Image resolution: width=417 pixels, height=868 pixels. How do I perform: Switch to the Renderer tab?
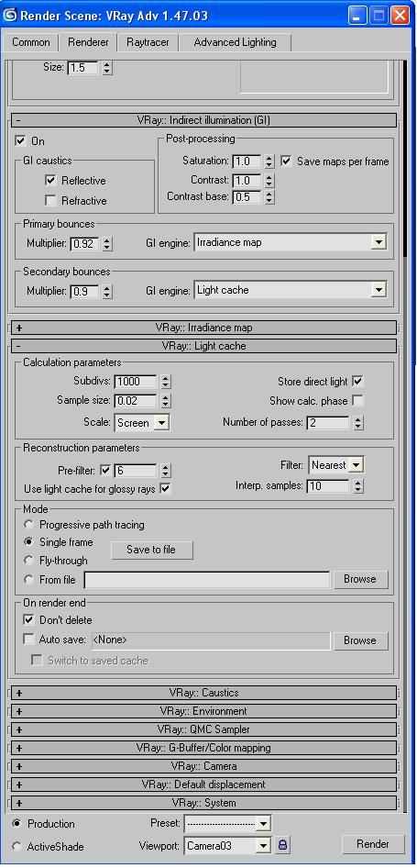pyautogui.click(x=88, y=42)
